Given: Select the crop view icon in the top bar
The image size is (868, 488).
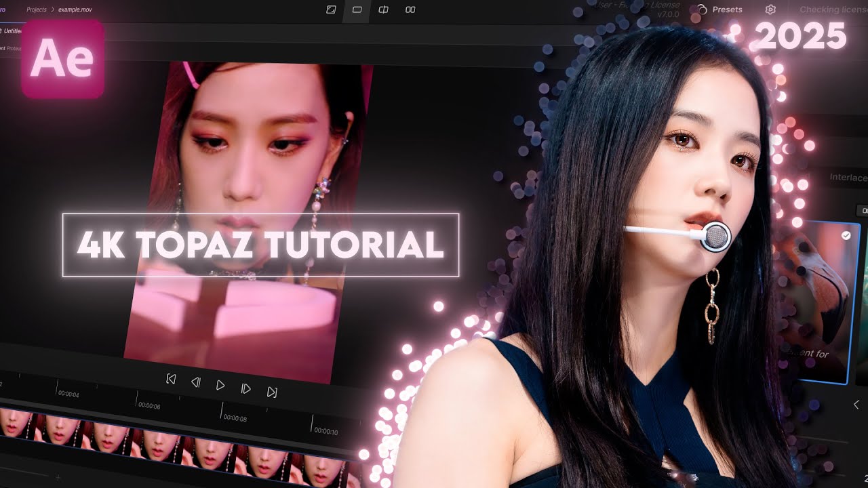Looking at the screenshot, I should point(331,9).
